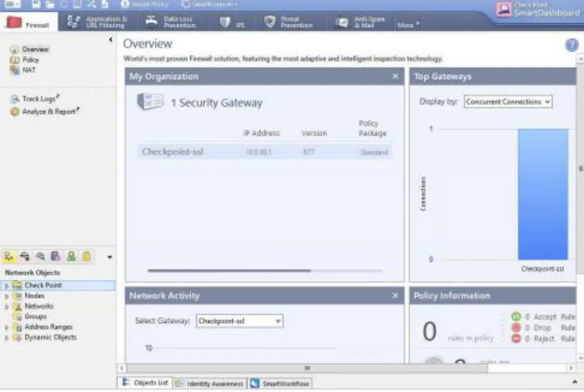The image size is (584, 392).
Task: Go to the IPS tab
Action: click(232, 23)
